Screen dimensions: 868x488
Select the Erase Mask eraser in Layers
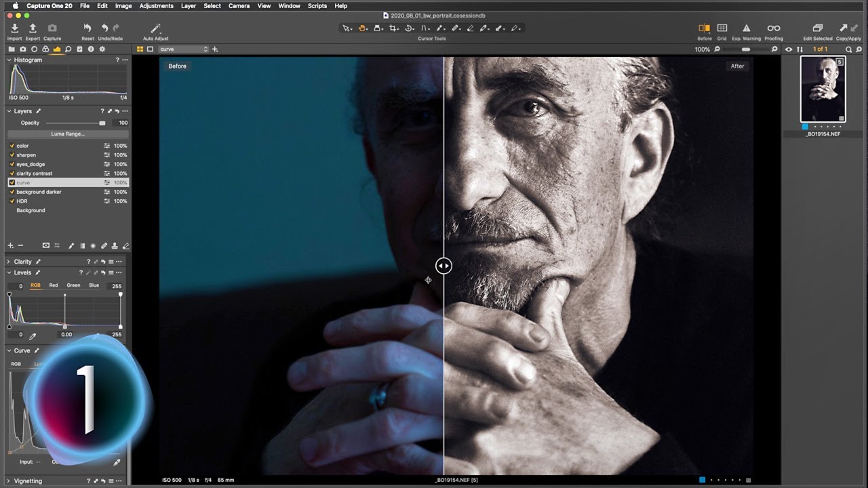[126, 245]
